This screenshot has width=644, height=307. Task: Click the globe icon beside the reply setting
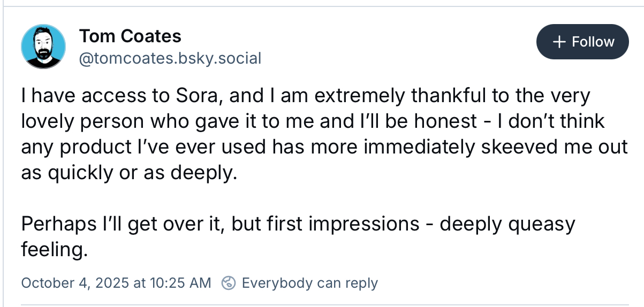tap(229, 283)
